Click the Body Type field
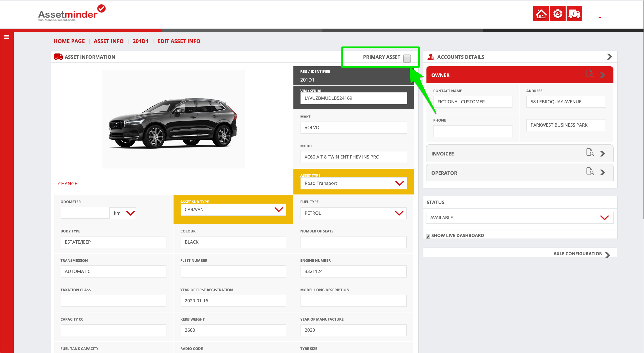 click(x=113, y=242)
